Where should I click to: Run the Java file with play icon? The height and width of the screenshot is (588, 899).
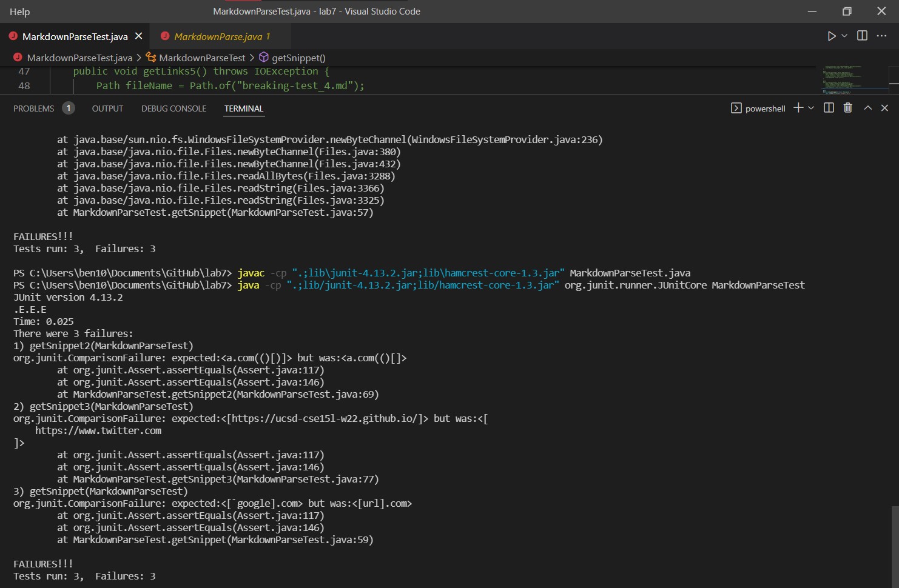coord(832,36)
